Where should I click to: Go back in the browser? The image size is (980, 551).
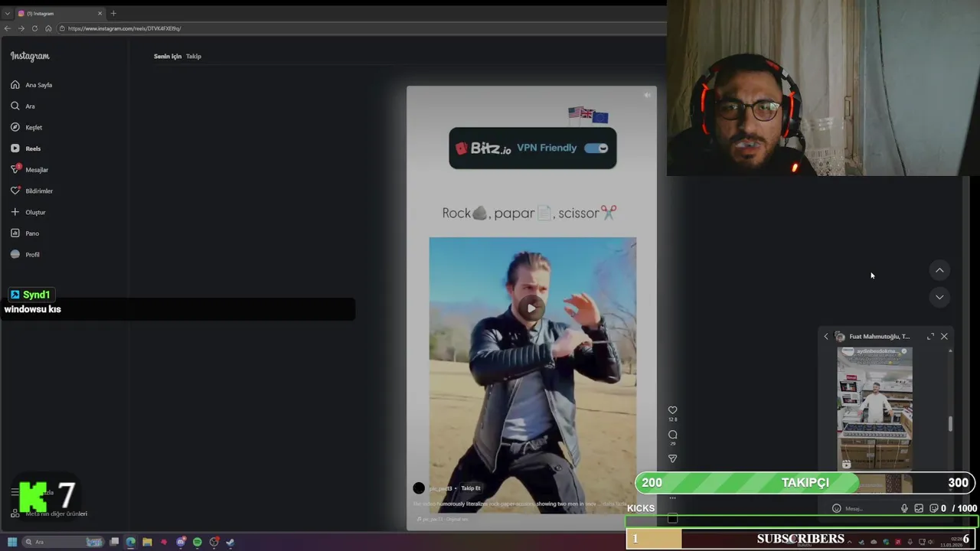pos(7,28)
